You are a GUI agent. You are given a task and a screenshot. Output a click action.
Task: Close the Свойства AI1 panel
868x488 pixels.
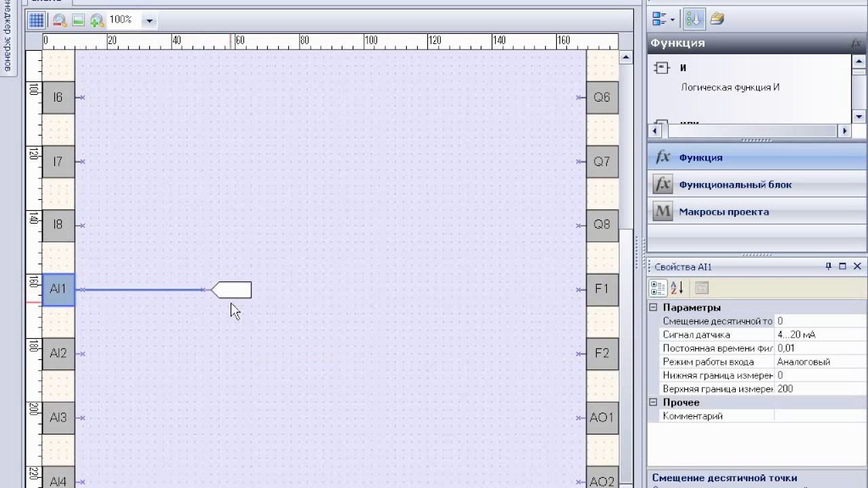[x=857, y=266]
